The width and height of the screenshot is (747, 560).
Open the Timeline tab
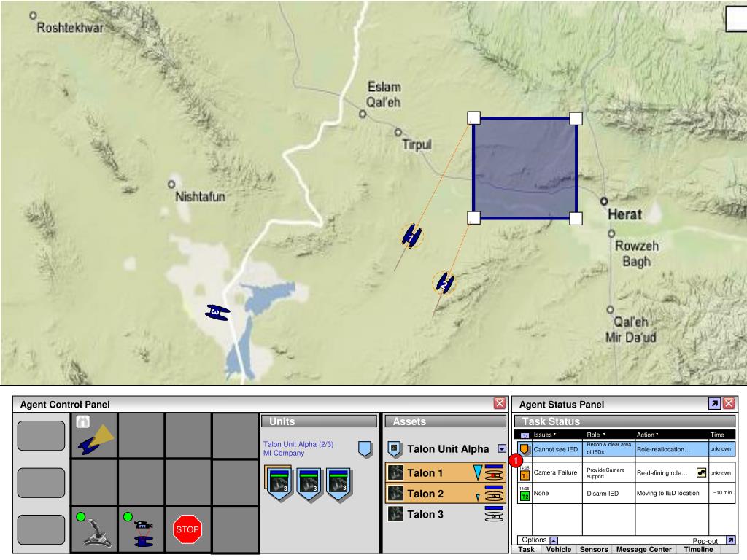click(x=698, y=549)
